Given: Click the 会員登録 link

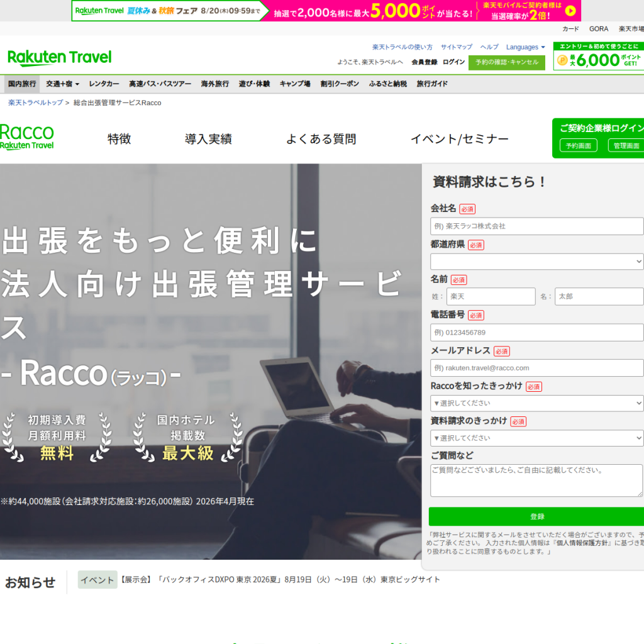Looking at the screenshot, I should [425, 62].
